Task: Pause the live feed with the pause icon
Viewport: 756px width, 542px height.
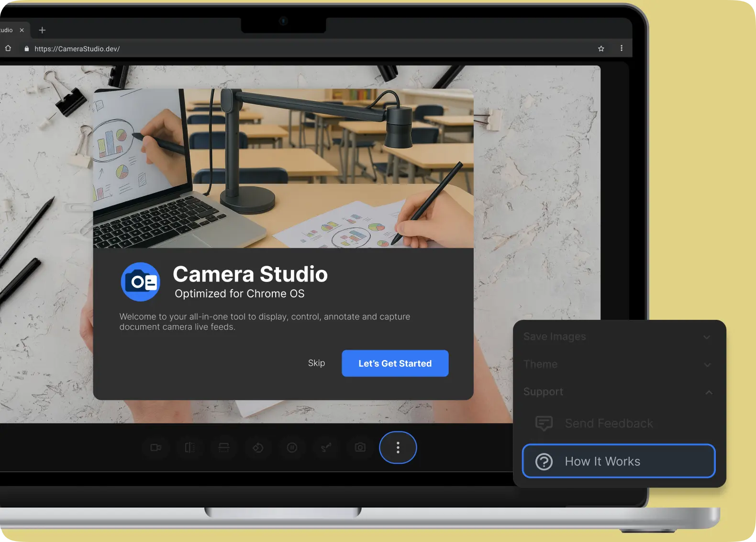Action: (292, 448)
